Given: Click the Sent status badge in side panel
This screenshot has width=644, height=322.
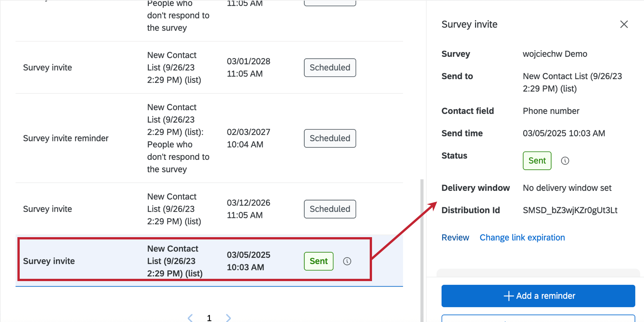Looking at the screenshot, I should click(537, 161).
